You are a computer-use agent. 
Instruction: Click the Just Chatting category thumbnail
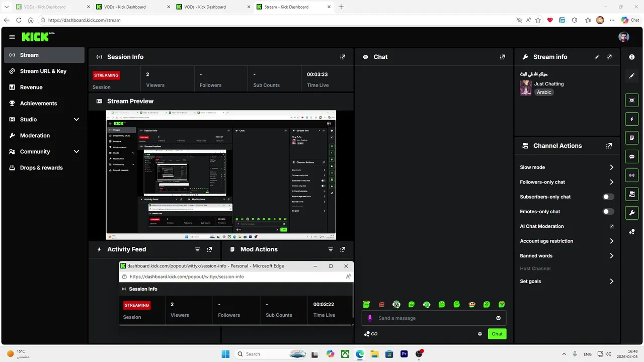tap(526, 88)
